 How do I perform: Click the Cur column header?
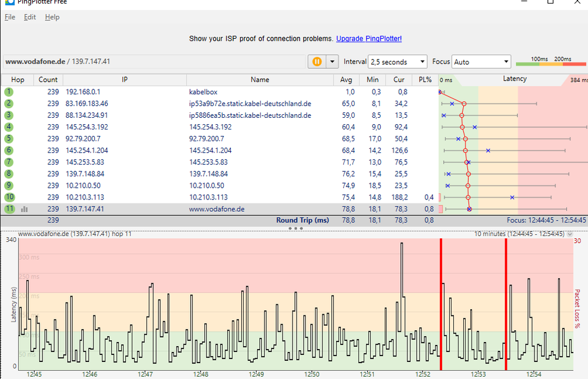[399, 80]
